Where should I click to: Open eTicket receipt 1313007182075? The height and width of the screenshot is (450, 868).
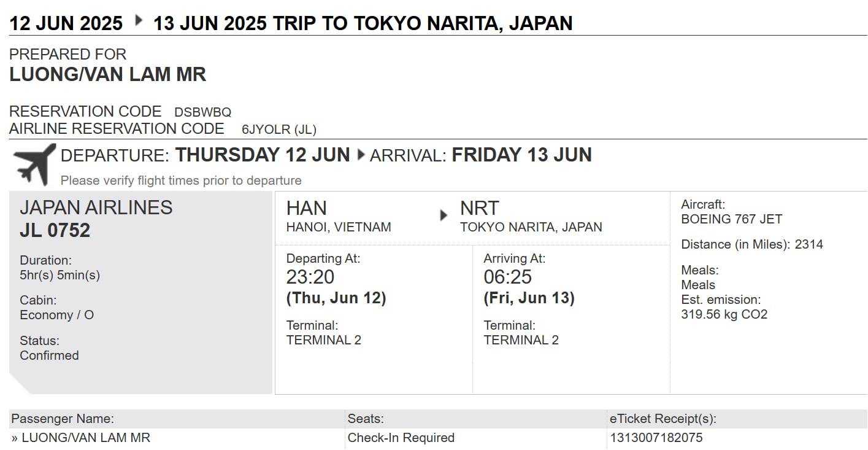656,438
